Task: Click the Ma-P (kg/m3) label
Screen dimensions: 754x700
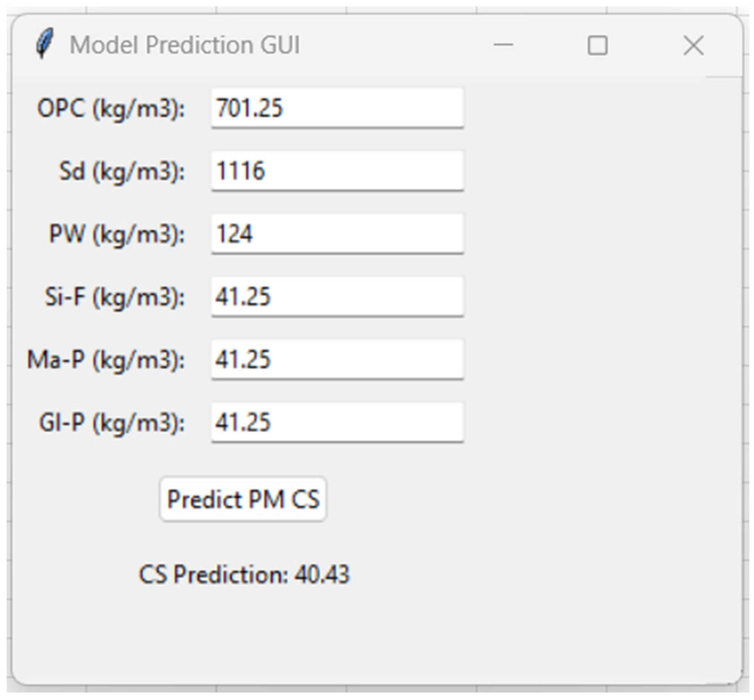Action: 106,360
